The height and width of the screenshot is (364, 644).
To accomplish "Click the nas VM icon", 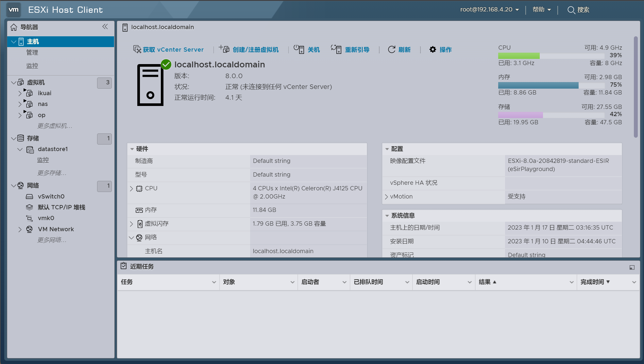I will [x=29, y=104].
